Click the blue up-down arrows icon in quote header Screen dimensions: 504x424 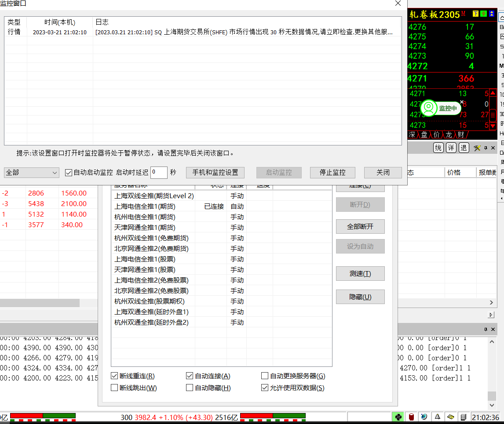click(x=491, y=14)
